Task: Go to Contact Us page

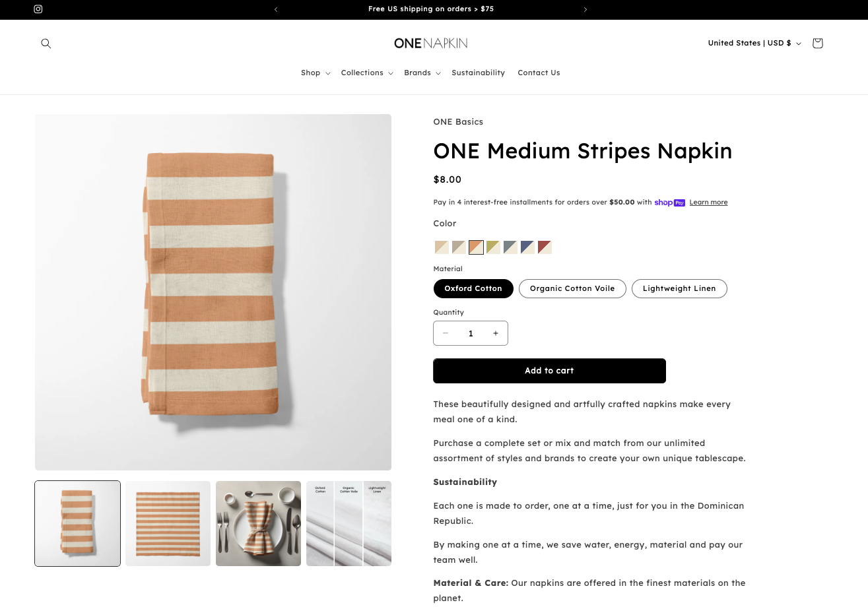Action: [x=539, y=73]
